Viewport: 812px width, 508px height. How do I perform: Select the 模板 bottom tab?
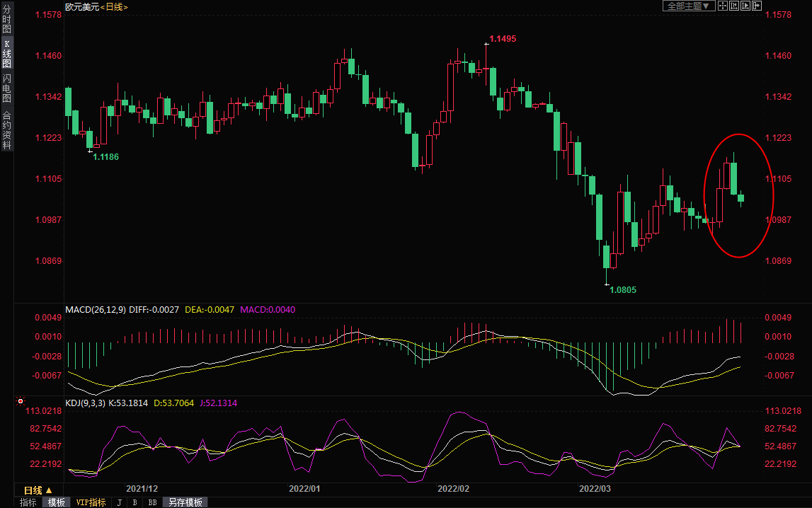pos(56,502)
